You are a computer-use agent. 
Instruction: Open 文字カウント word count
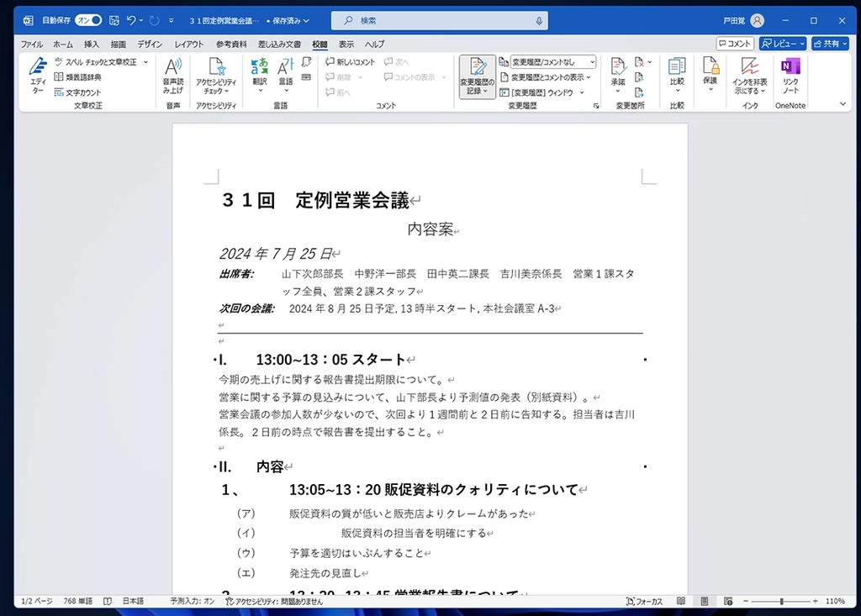coord(78,92)
